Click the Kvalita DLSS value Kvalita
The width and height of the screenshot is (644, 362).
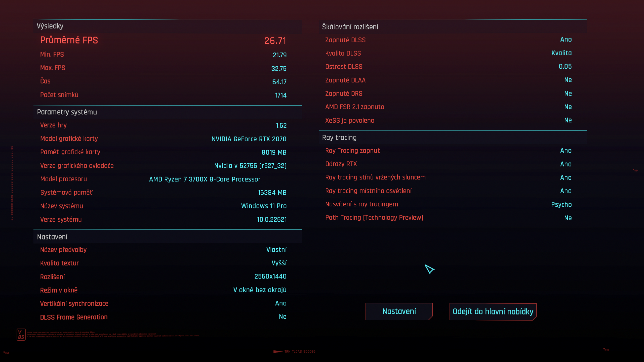point(561,53)
